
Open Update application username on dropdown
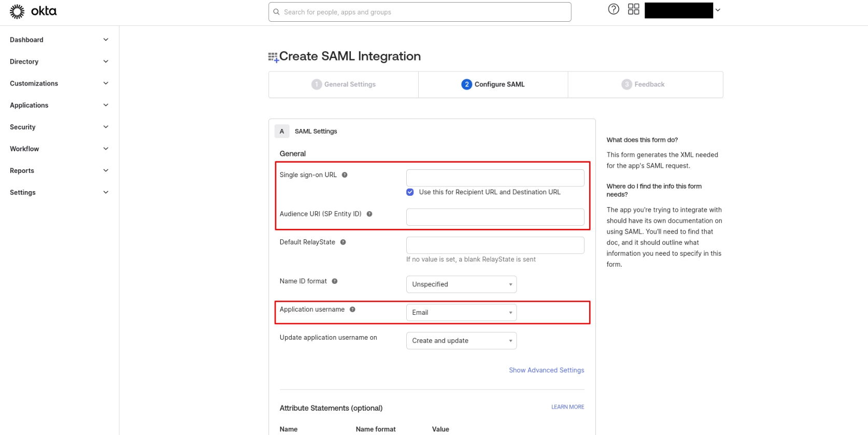[461, 341]
